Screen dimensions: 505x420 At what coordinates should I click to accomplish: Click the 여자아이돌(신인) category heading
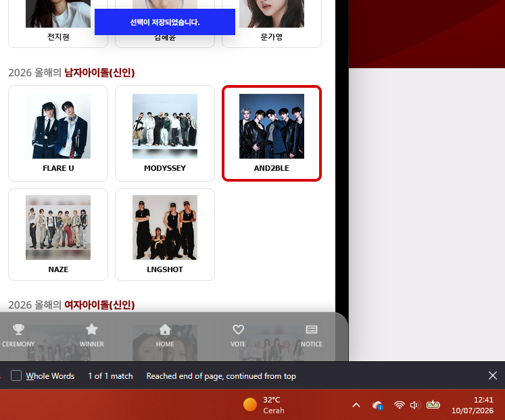pyautogui.click(x=99, y=305)
